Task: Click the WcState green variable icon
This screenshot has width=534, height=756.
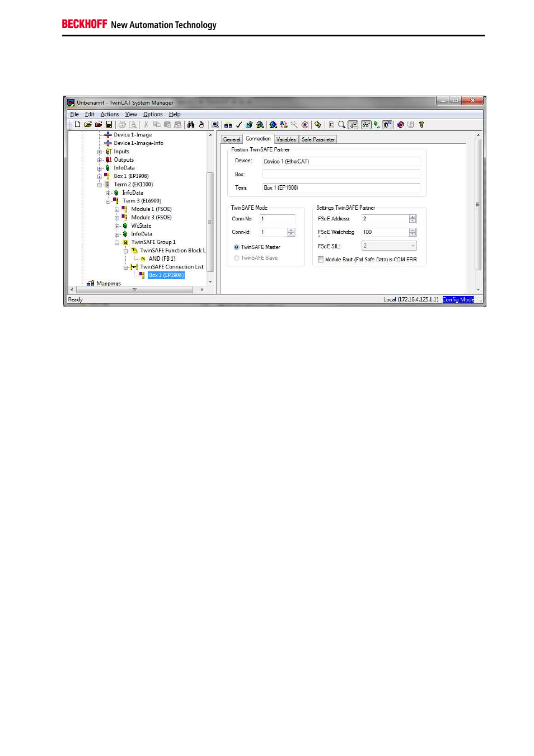Action: click(125, 226)
